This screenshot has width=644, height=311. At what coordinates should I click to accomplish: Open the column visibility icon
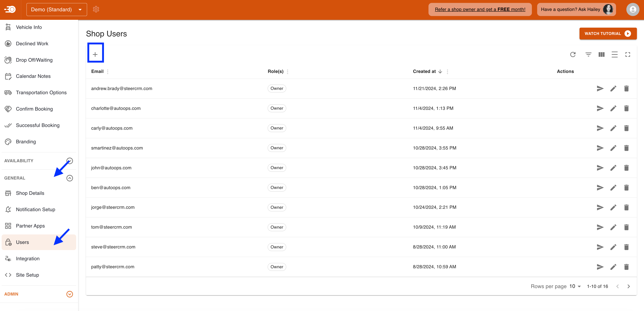click(x=601, y=55)
